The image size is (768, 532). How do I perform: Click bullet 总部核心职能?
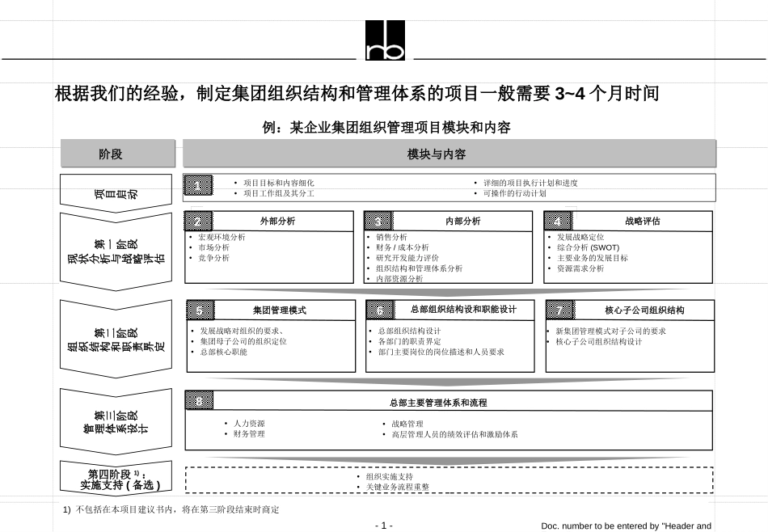pyautogui.click(x=223, y=353)
